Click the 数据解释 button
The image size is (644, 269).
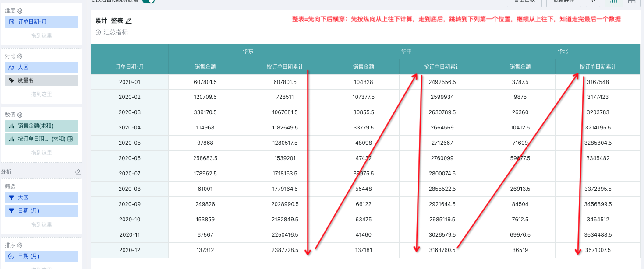tap(564, 2)
